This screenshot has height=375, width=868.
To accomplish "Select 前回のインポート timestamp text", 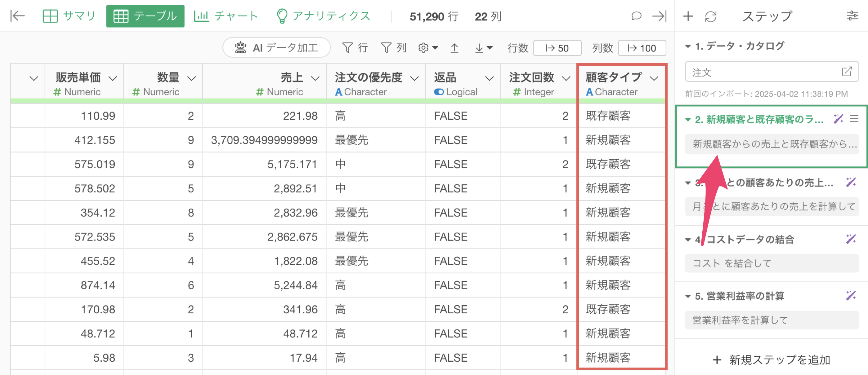I will (766, 94).
